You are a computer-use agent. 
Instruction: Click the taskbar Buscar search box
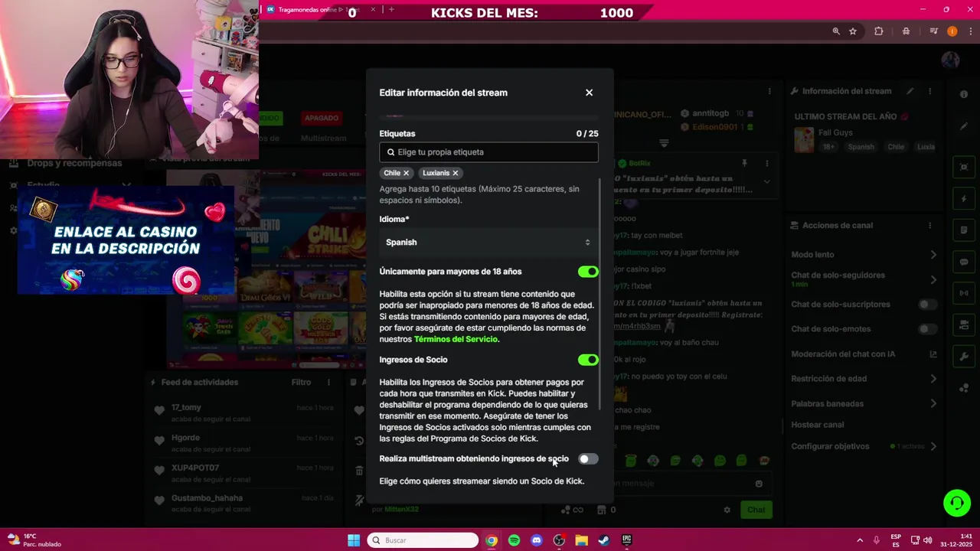pyautogui.click(x=423, y=540)
